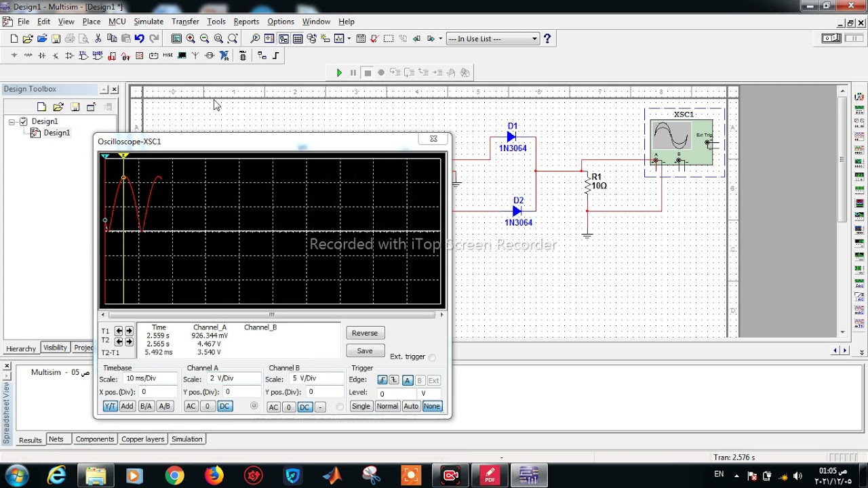Screen dimensions: 868x488
Task: Set trigger mode to Normal
Action: click(x=387, y=406)
